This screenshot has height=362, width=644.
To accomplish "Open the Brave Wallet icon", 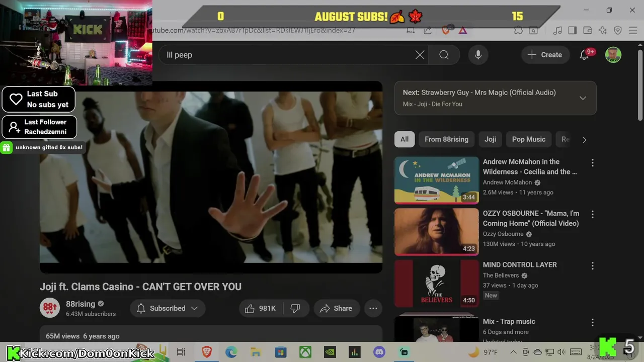I will (588, 30).
